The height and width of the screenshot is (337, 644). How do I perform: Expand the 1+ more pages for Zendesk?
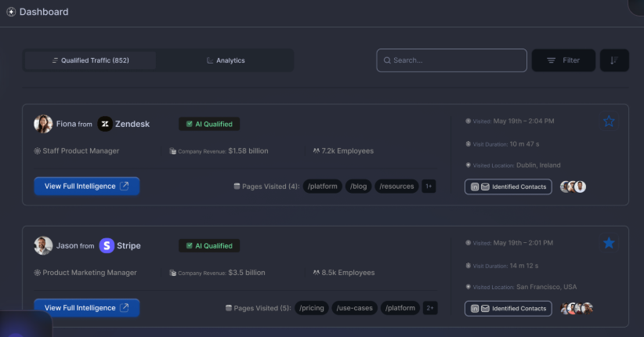(429, 187)
